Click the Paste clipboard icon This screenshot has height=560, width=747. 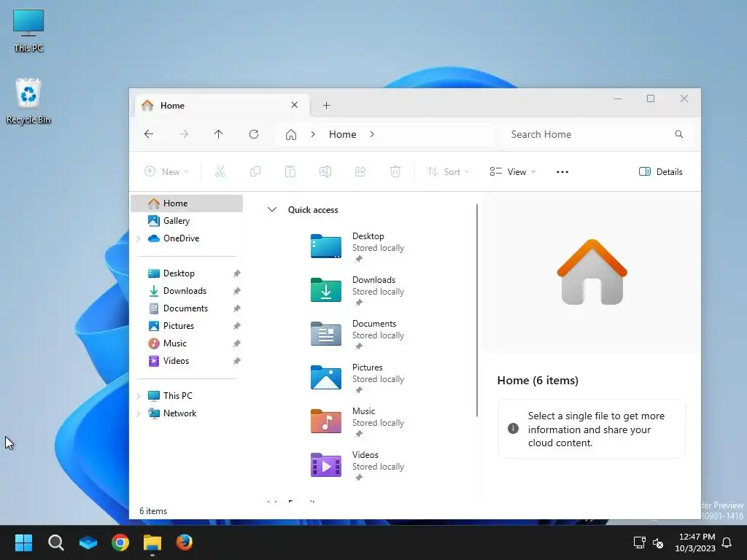(x=290, y=171)
